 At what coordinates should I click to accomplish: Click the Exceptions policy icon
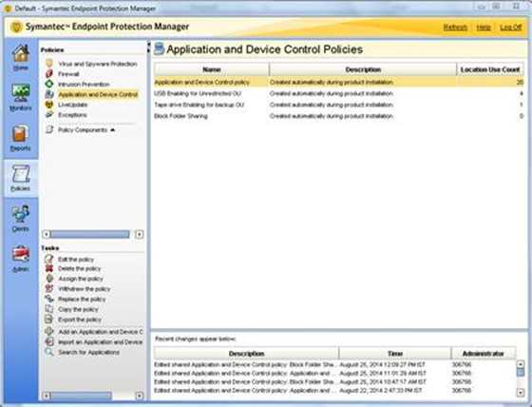click(x=49, y=114)
